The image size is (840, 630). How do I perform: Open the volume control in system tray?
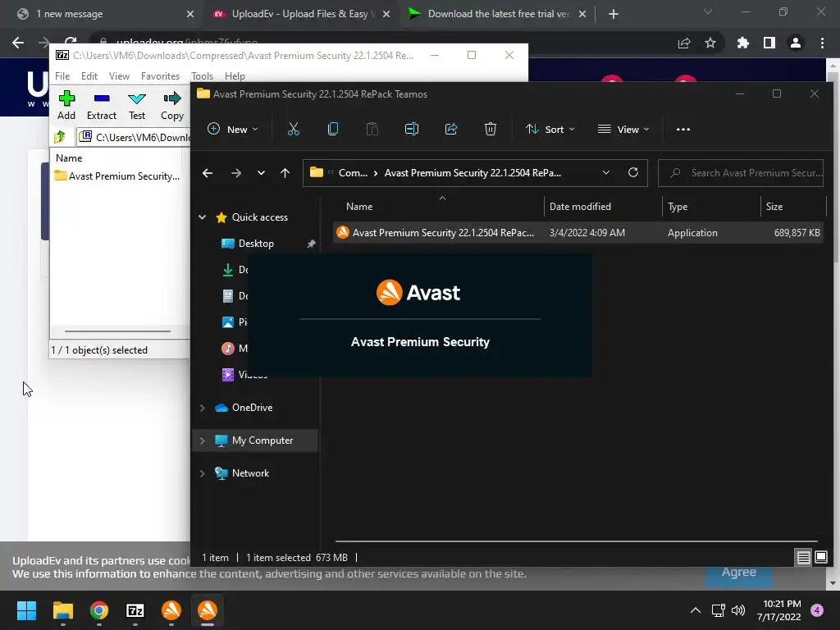(x=738, y=610)
